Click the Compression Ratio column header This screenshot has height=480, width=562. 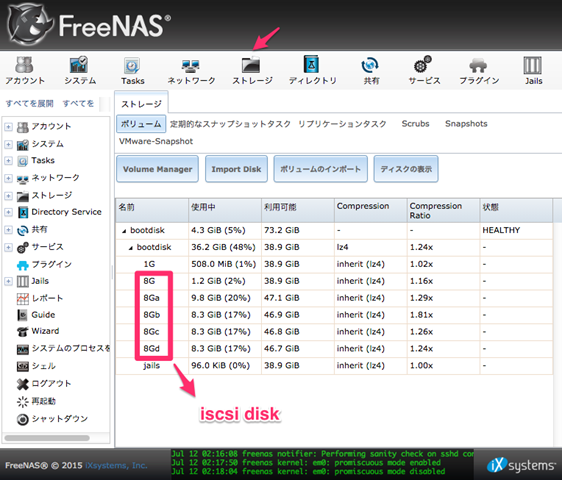click(443, 210)
